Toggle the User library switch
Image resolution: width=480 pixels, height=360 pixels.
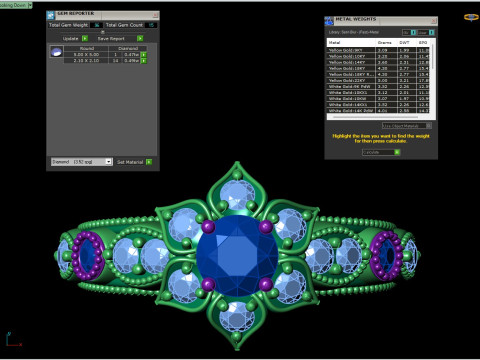[x=431, y=32]
